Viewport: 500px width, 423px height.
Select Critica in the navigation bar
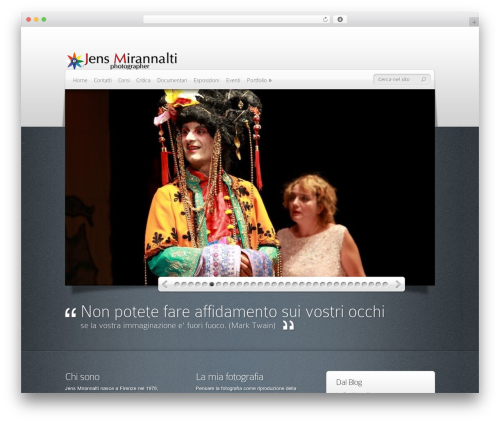[143, 80]
